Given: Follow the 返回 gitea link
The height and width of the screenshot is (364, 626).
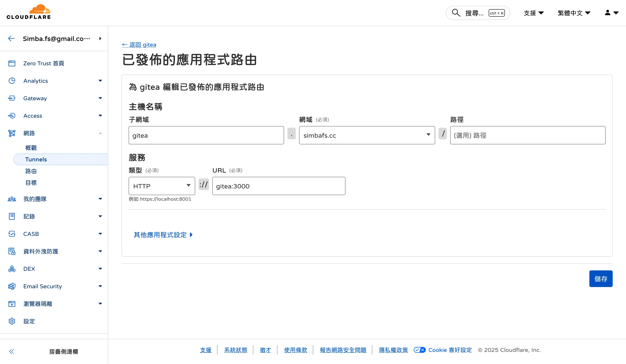Looking at the screenshot, I should (x=139, y=45).
